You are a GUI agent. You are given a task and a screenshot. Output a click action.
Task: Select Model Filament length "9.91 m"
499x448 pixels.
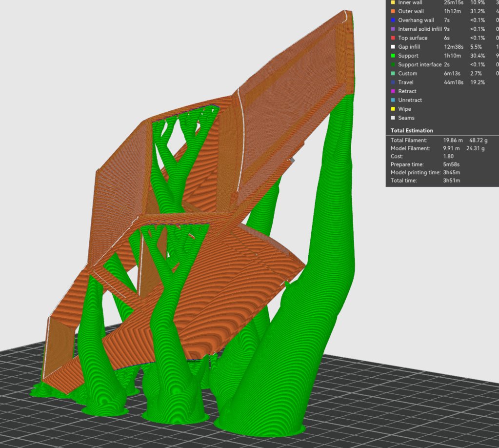click(451, 148)
